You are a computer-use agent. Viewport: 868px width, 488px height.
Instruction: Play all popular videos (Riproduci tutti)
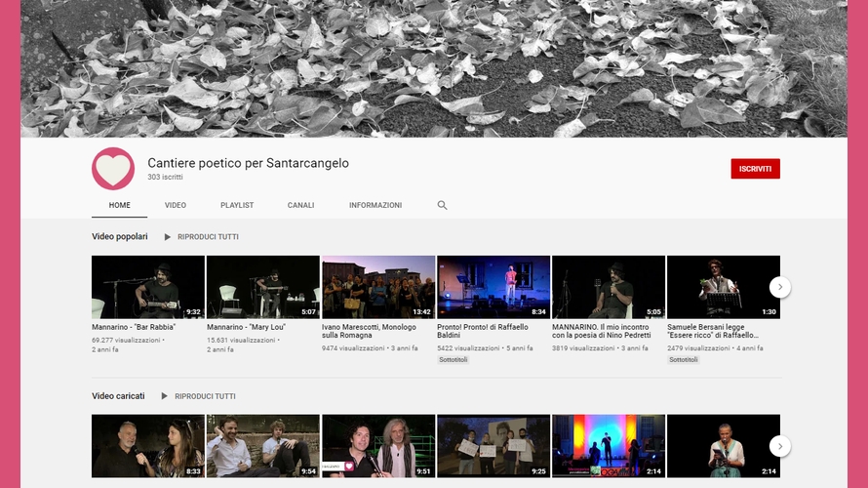201,237
